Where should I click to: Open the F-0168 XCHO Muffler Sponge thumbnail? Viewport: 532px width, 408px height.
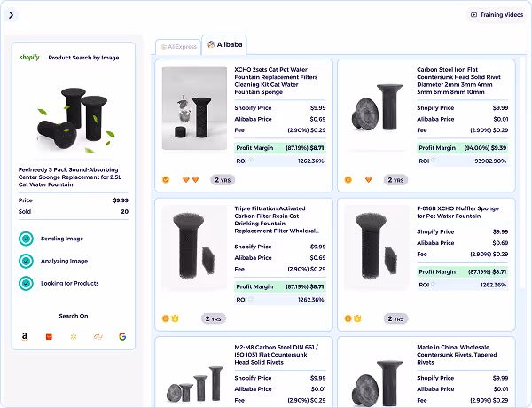coord(377,247)
